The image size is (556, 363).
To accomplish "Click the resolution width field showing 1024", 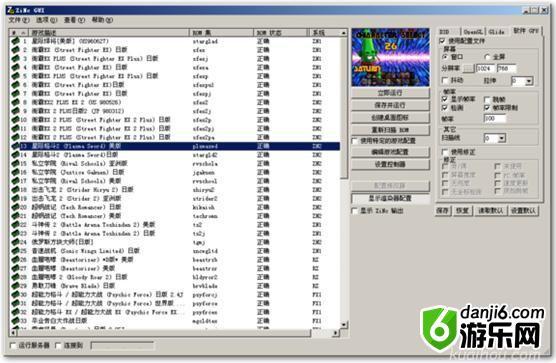I will click(485, 68).
